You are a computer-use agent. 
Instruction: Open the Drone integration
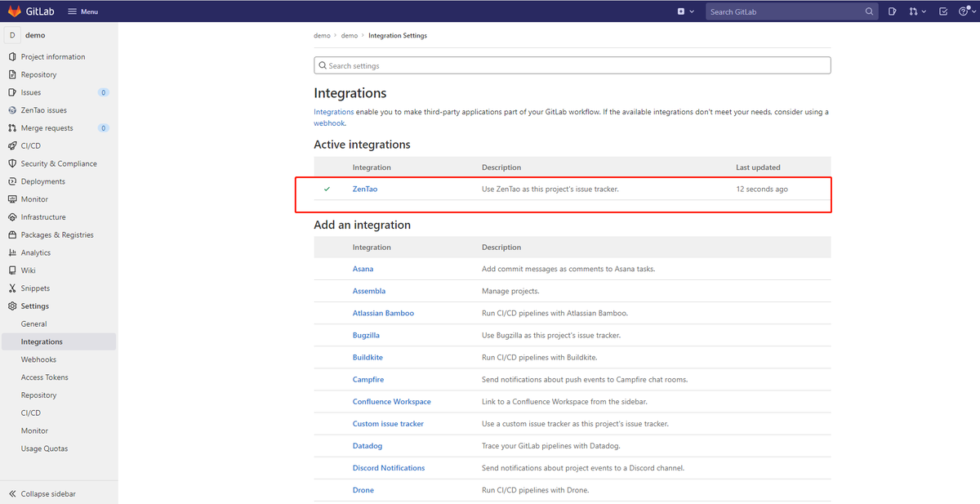point(363,490)
